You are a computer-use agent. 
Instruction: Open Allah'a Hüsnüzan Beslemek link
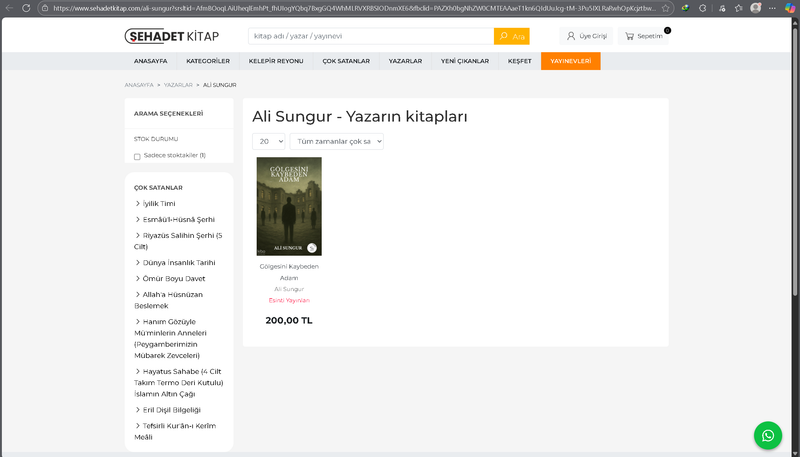168,300
